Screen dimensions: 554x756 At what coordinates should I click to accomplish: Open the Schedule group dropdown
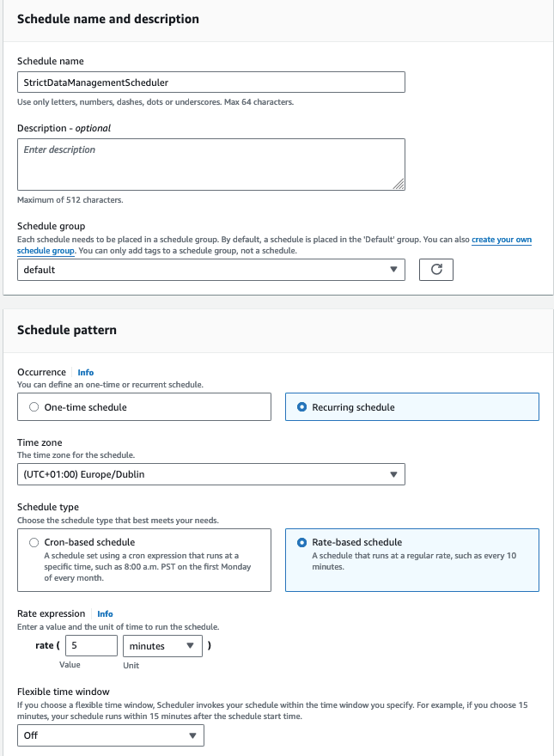coord(210,270)
